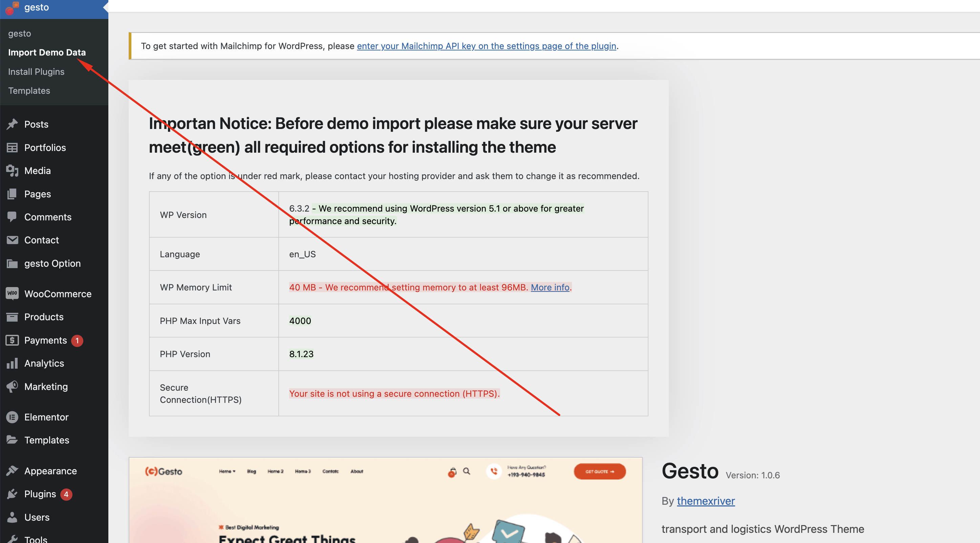The image size is (980, 543).
Task: Click the Portfolios table icon
Action: (x=12, y=148)
